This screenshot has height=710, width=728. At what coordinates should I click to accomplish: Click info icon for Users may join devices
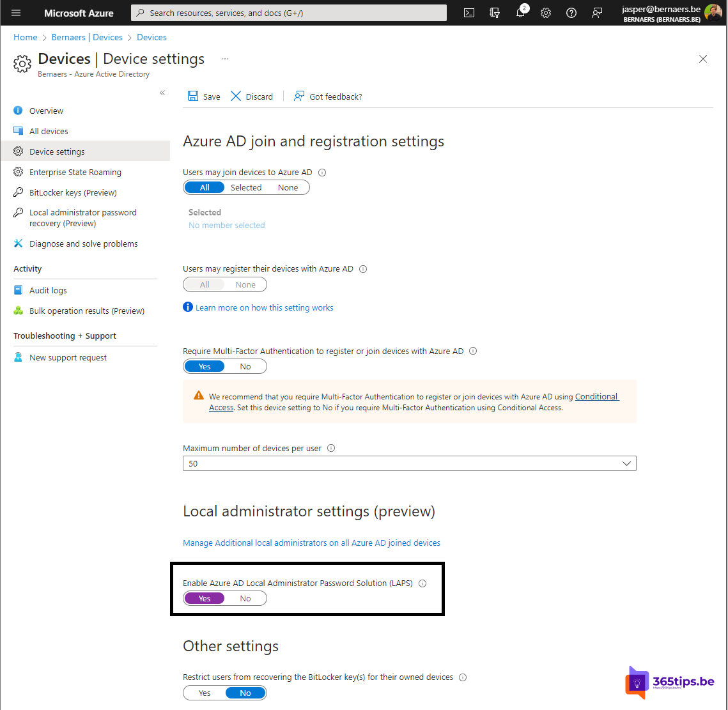tap(322, 173)
